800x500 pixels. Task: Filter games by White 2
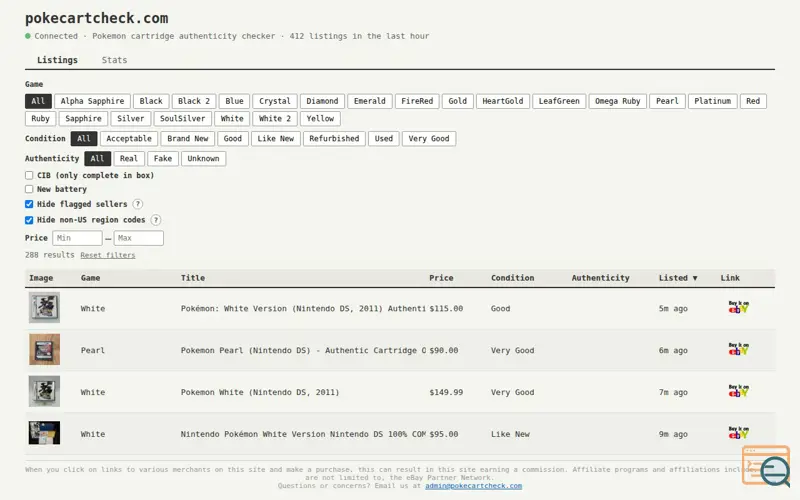274,118
